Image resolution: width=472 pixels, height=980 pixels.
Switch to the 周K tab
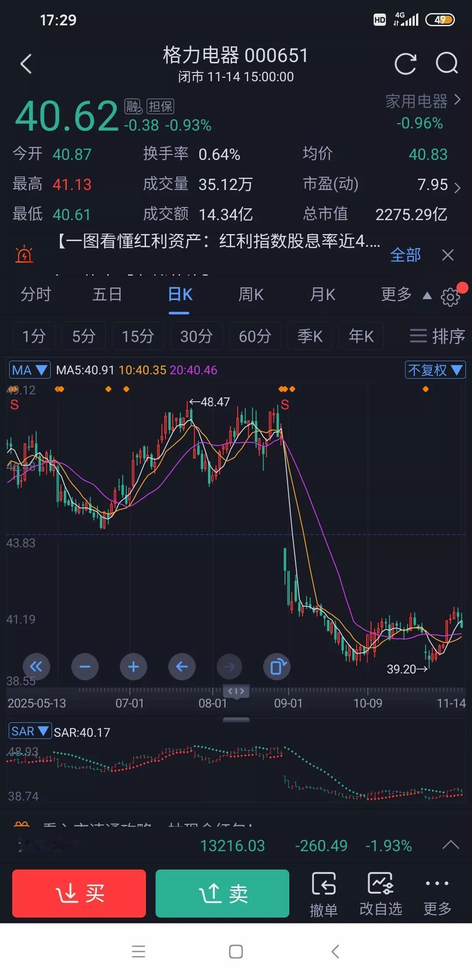click(251, 294)
